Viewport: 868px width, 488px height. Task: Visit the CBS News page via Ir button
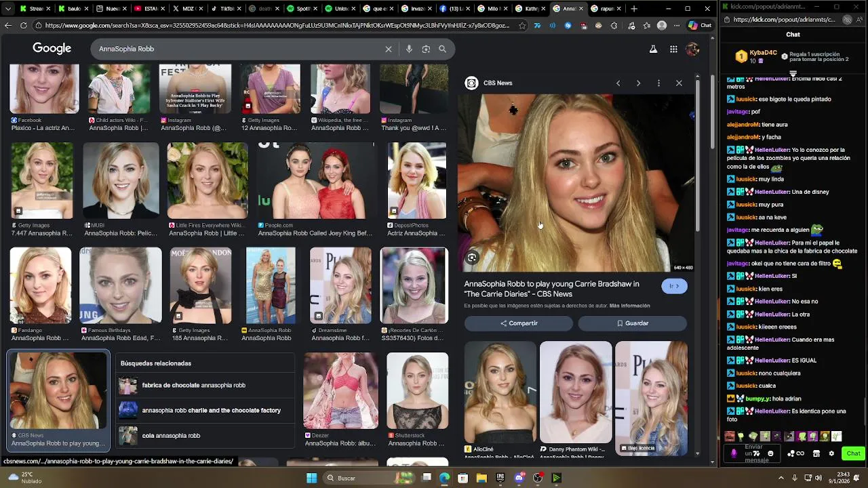point(674,286)
